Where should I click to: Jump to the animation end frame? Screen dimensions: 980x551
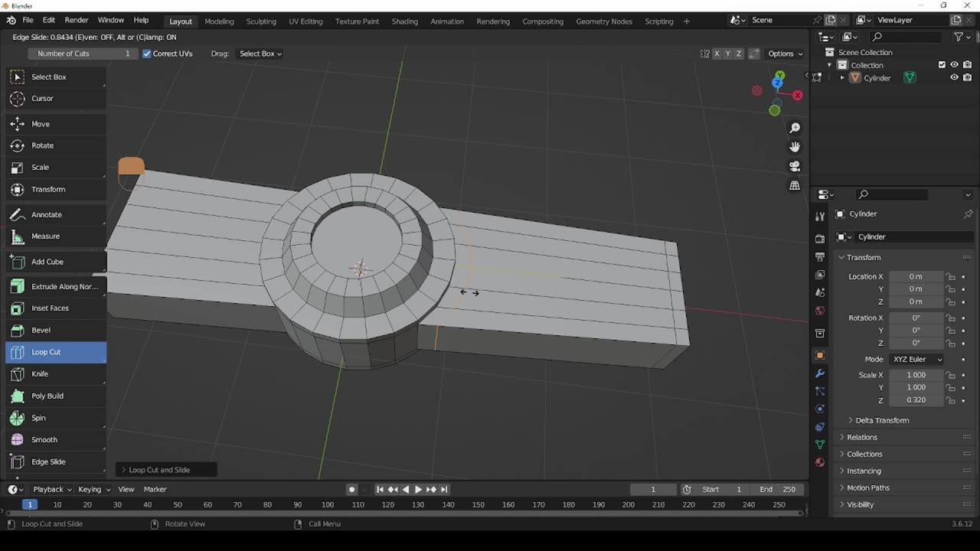444,490
